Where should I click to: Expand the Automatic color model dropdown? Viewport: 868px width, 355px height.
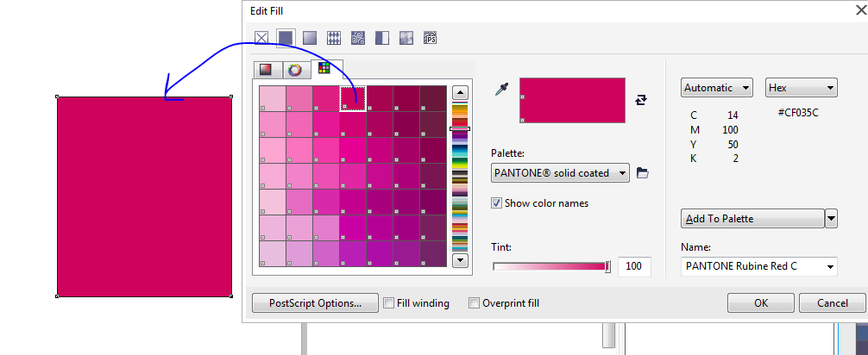[716, 88]
